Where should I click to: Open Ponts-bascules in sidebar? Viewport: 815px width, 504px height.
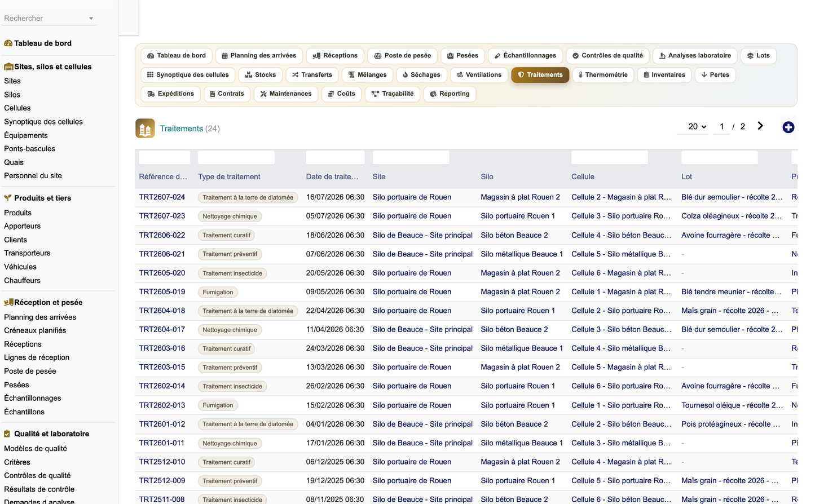(29, 149)
